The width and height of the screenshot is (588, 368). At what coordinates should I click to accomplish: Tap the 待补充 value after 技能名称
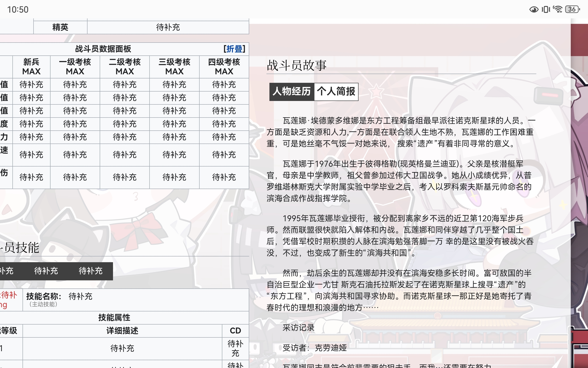(80, 296)
